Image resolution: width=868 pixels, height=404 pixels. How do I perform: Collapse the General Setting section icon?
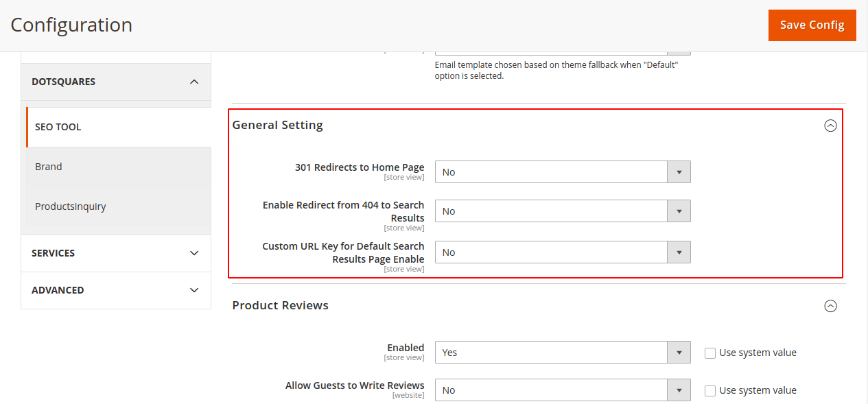click(x=830, y=126)
